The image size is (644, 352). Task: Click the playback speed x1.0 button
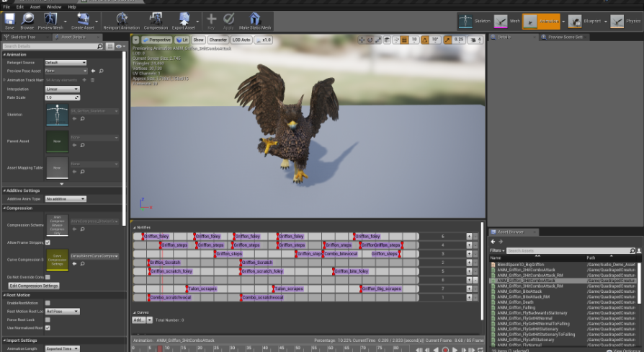(x=263, y=40)
